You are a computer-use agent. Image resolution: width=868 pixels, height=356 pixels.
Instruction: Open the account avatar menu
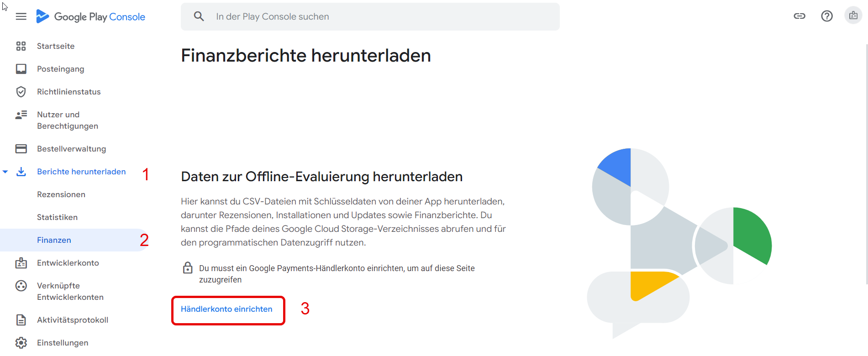coord(853,16)
